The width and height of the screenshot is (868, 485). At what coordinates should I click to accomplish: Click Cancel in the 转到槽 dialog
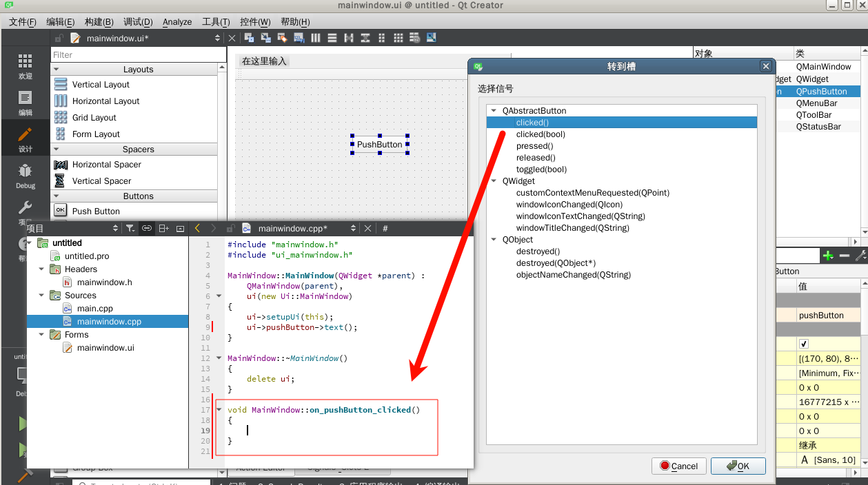tap(678, 466)
